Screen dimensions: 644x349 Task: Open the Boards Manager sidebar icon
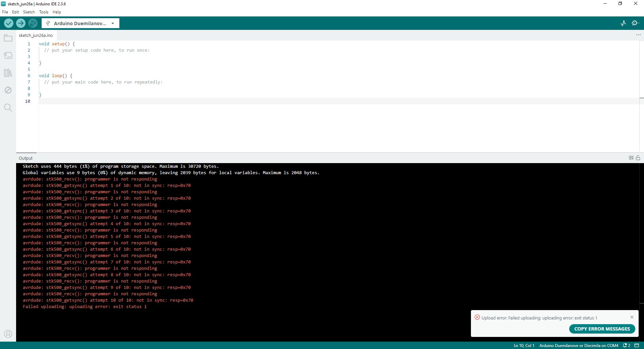[8, 55]
